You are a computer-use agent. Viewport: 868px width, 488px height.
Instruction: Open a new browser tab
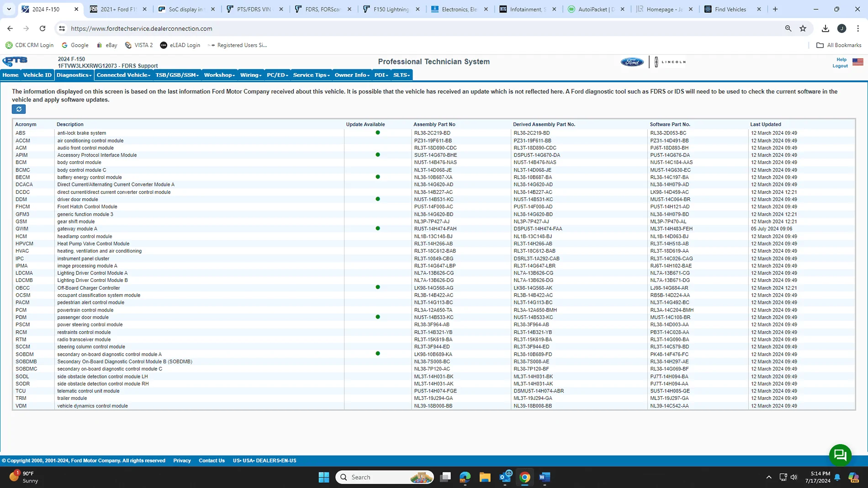(775, 9)
